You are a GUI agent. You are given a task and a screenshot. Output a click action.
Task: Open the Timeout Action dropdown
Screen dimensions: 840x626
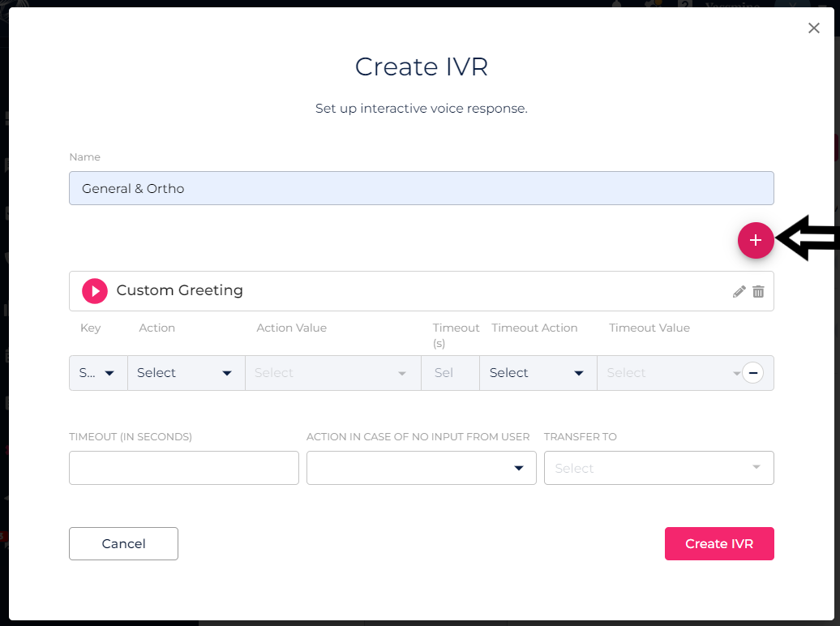click(538, 373)
